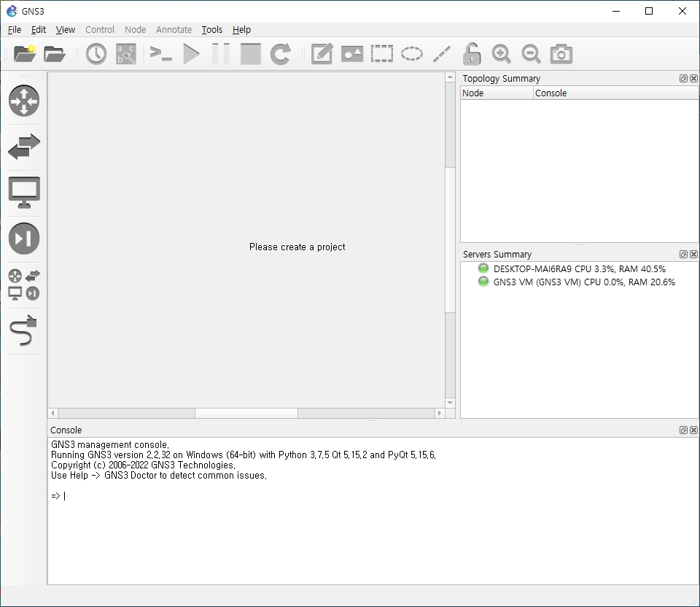Browse security devices sidebar icon
The width and height of the screenshot is (700, 607).
24,239
